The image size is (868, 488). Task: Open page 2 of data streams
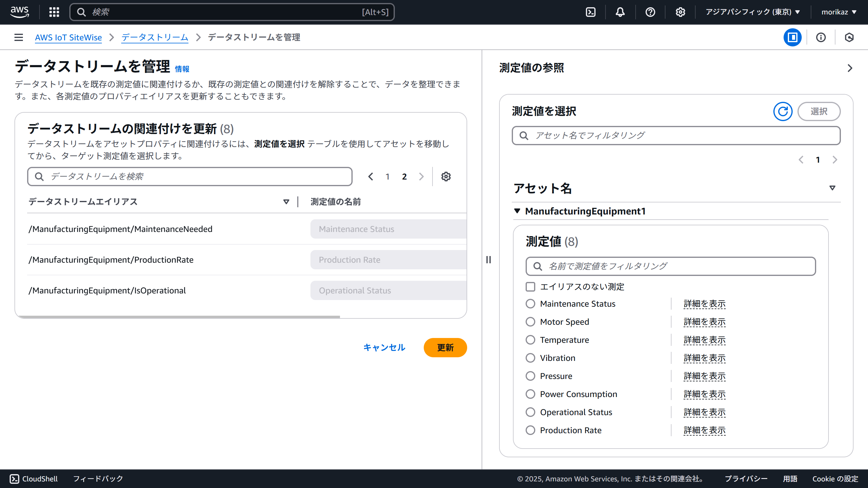404,177
